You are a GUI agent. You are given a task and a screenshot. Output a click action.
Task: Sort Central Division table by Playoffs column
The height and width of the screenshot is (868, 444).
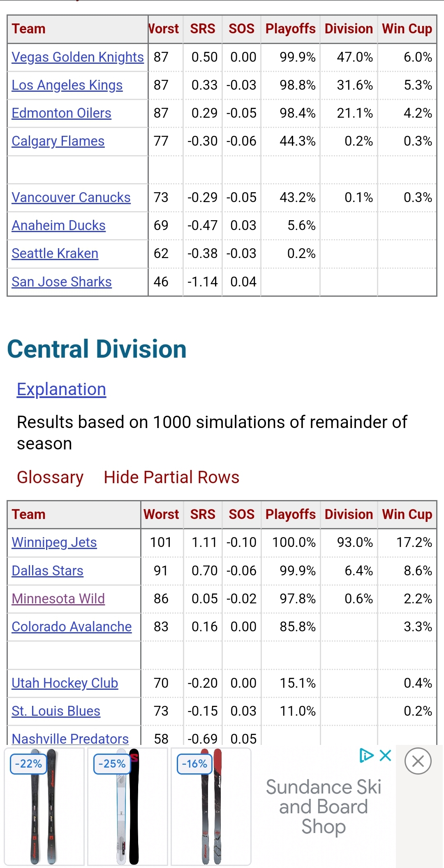[x=291, y=514]
